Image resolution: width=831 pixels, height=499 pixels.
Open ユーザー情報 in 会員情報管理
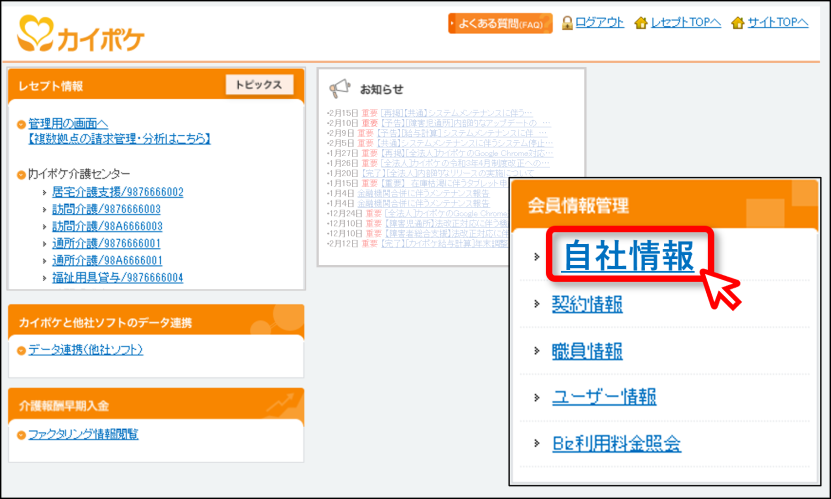pyautogui.click(x=604, y=396)
